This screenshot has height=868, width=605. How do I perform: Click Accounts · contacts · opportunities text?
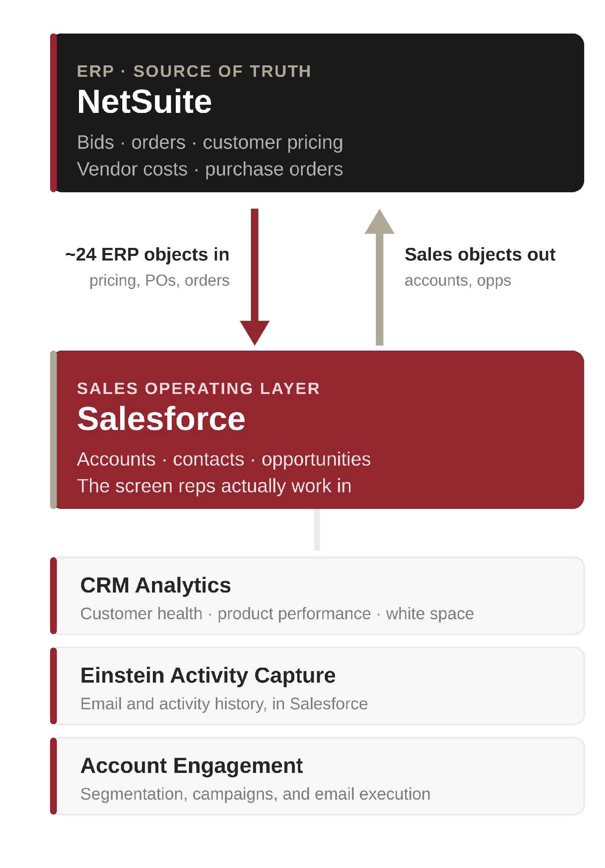pyautogui.click(x=224, y=459)
